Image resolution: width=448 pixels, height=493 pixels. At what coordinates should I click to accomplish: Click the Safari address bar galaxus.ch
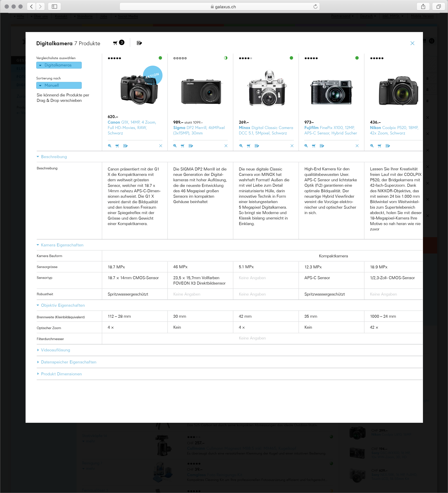pos(220,7)
